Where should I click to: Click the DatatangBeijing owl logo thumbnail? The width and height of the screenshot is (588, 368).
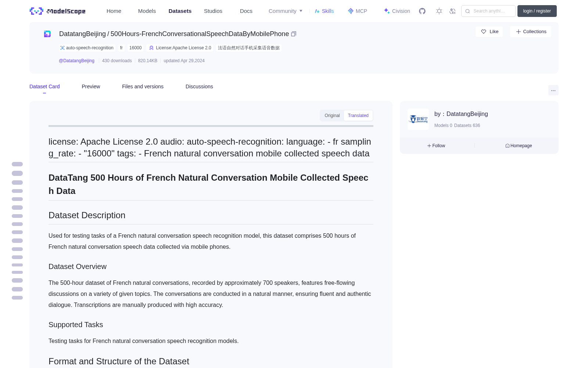[x=418, y=119]
